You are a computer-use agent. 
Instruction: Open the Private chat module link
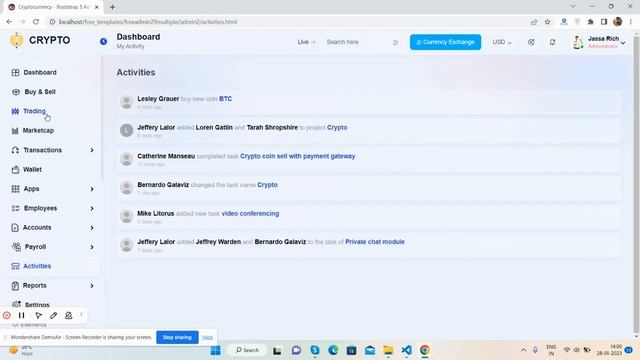click(x=375, y=242)
